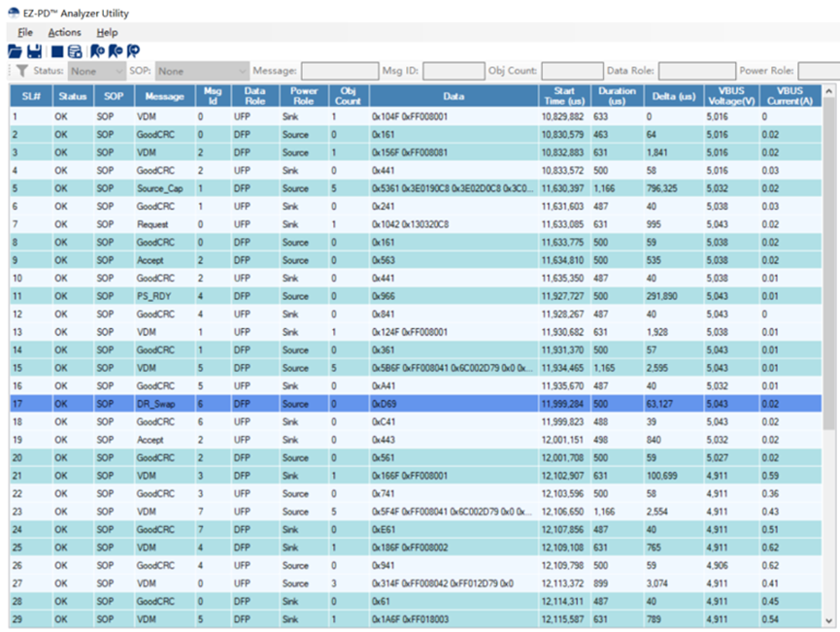This screenshot has height=632, width=840.
Task: Click the Obj Count filter field
Action: click(572, 71)
